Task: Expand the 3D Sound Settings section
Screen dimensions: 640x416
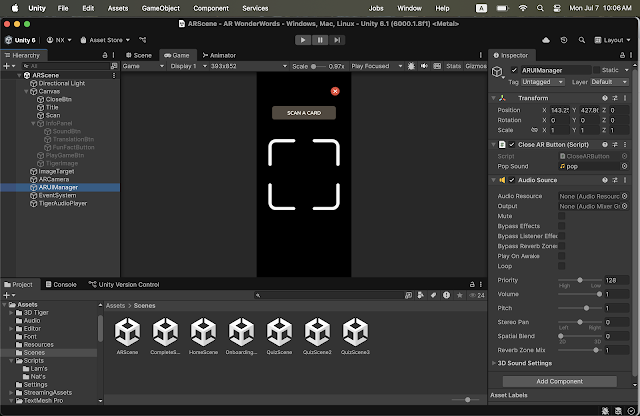Action: (494, 362)
